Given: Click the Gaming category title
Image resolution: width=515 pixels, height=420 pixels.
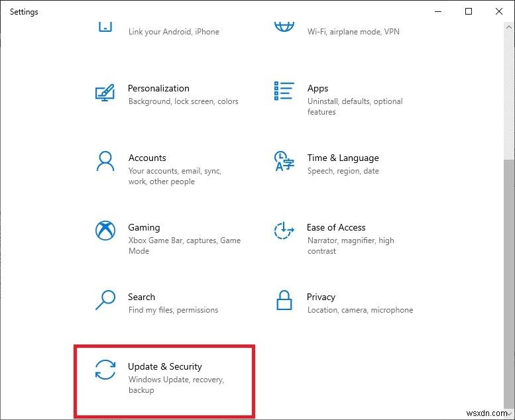Looking at the screenshot, I should 144,227.
